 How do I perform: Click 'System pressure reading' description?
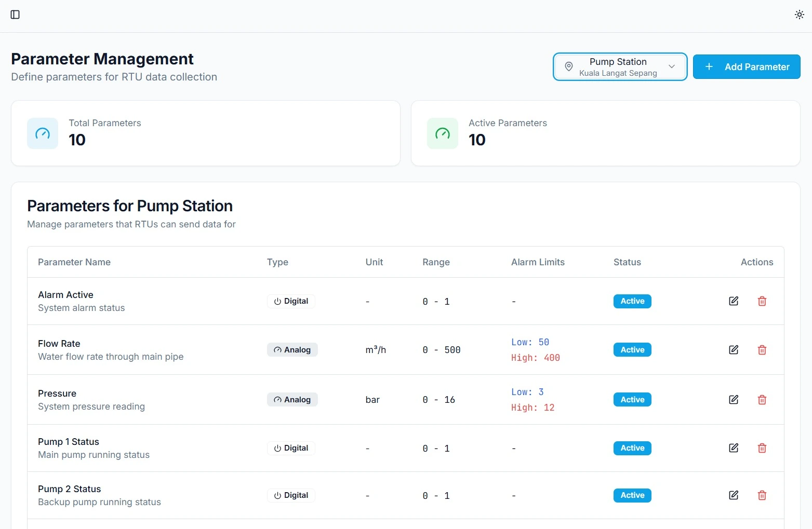(x=91, y=406)
